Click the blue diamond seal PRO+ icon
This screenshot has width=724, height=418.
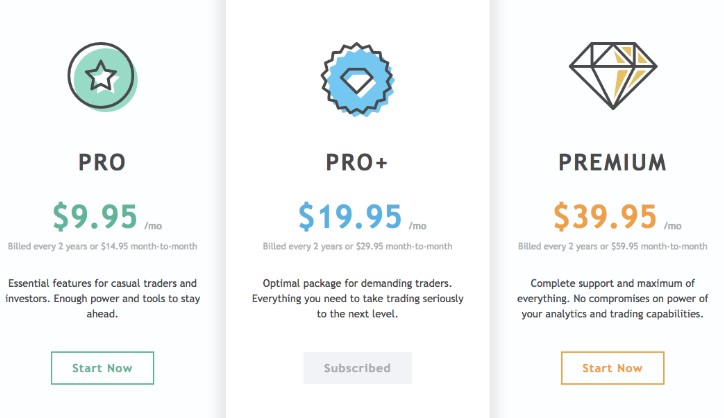tap(357, 79)
